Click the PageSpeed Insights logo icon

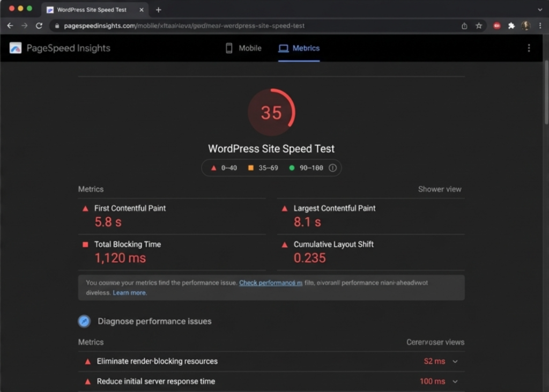pyautogui.click(x=16, y=48)
